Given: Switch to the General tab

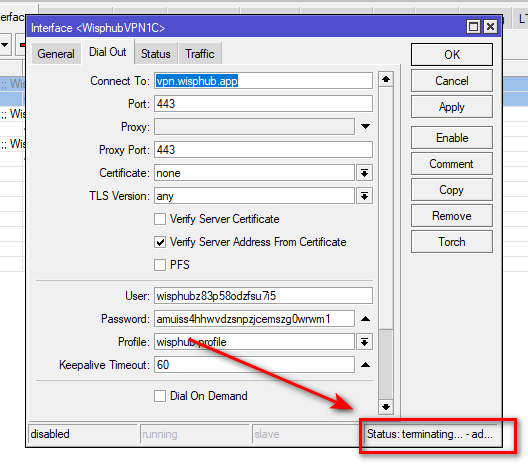Looking at the screenshot, I should (x=56, y=54).
